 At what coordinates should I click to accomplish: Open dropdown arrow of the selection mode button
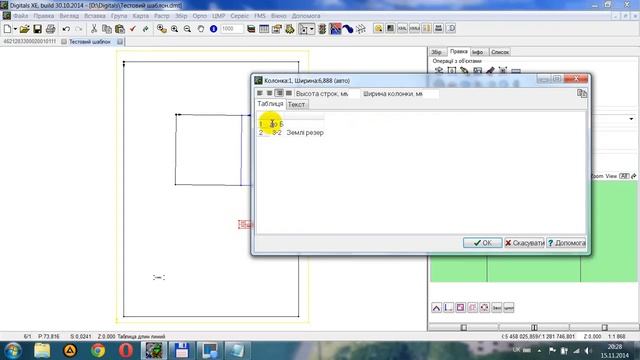click(311, 29)
